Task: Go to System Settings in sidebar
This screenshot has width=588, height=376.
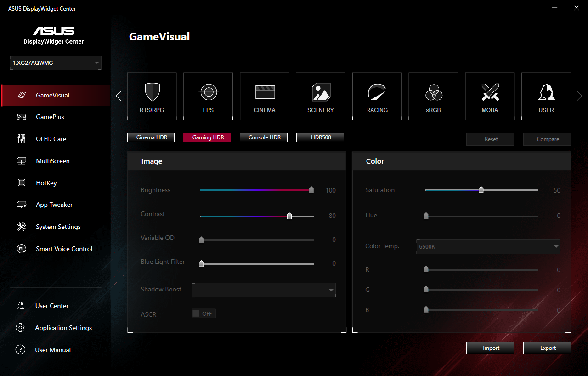Action: [58, 227]
